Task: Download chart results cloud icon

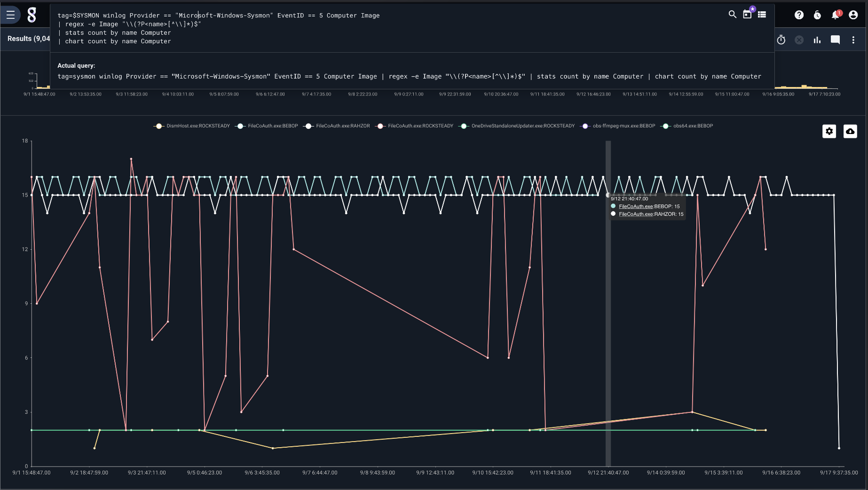Action: 850,131
